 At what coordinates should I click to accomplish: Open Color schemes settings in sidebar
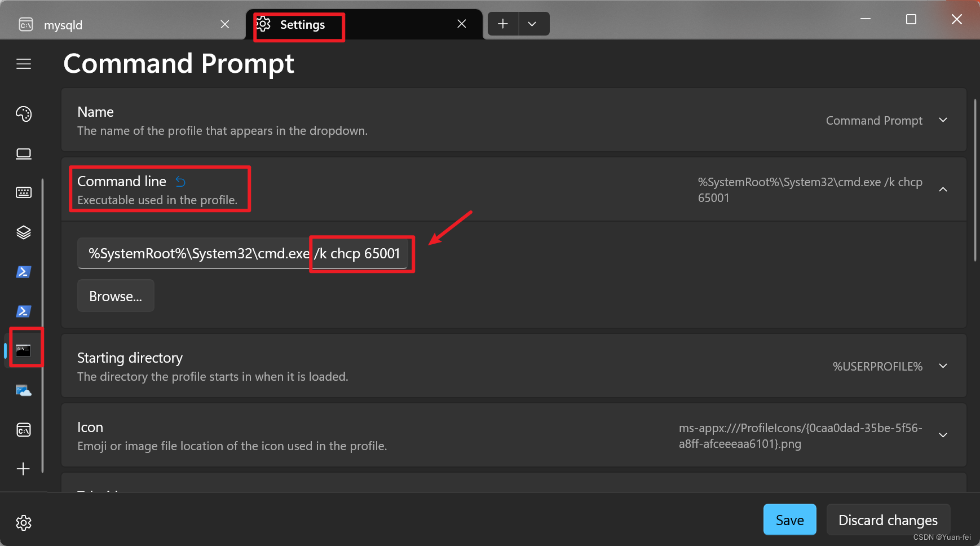[x=24, y=114]
